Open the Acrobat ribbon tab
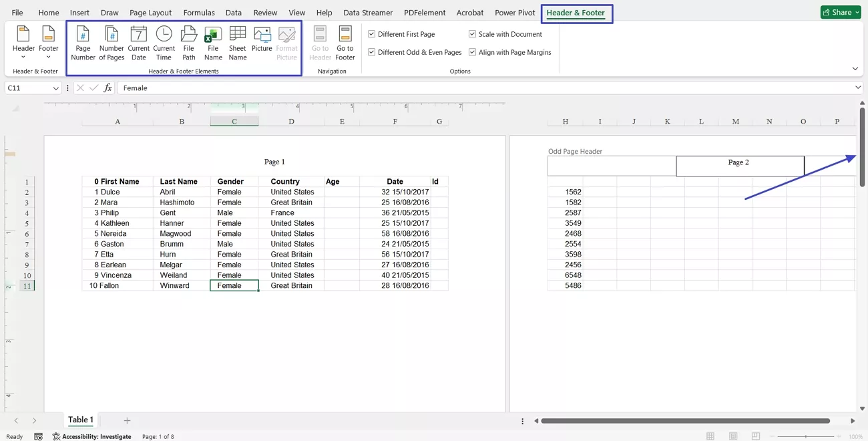Image resolution: width=868 pixels, height=441 pixels. (x=469, y=12)
